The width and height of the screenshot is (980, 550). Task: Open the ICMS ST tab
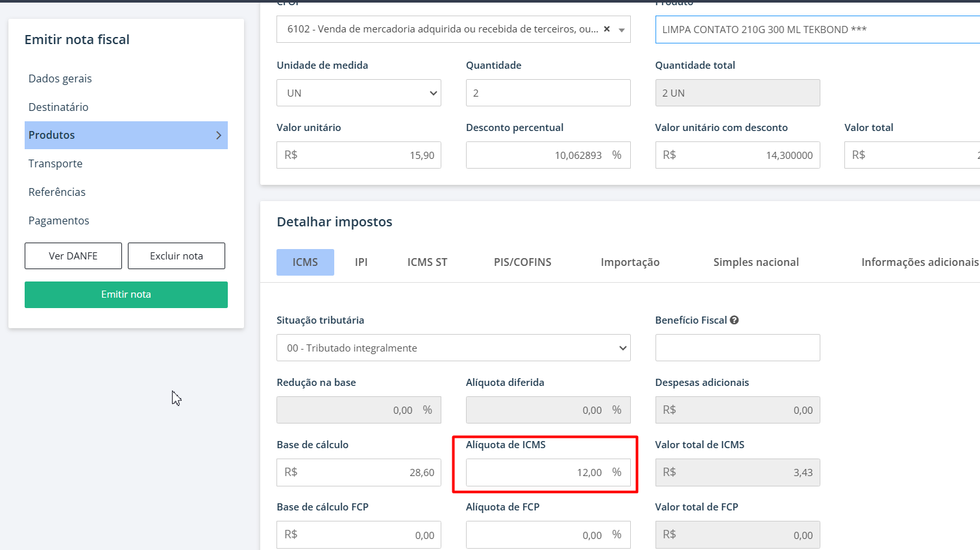click(x=427, y=262)
